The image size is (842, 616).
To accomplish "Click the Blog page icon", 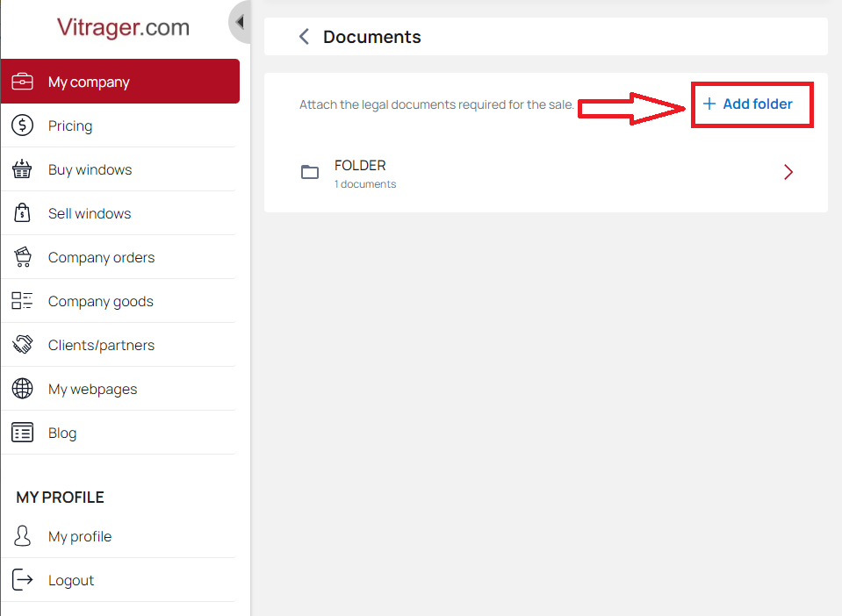I will [x=23, y=433].
